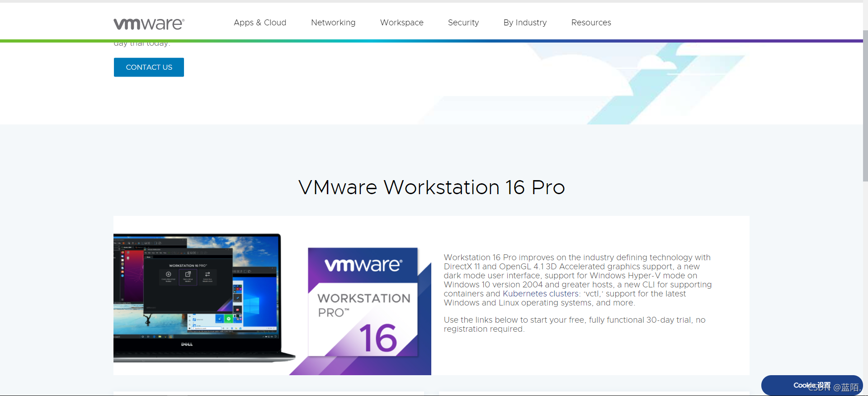
Task: Open the Apps & Cloud menu
Action: coord(260,23)
